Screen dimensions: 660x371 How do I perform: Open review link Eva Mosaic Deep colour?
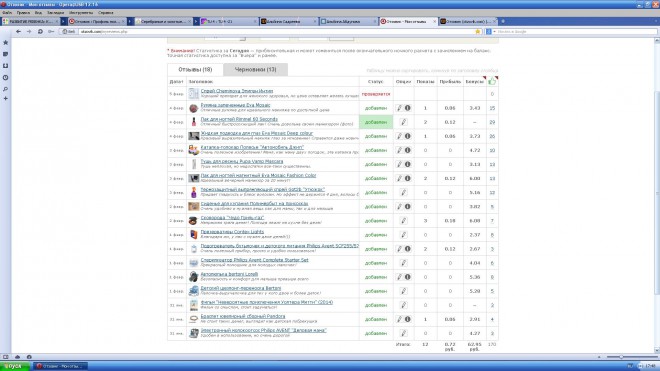pyautogui.click(x=257, y=133)
